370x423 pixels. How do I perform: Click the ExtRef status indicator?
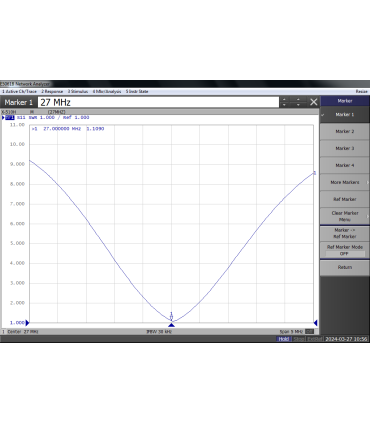pos(314,339)
